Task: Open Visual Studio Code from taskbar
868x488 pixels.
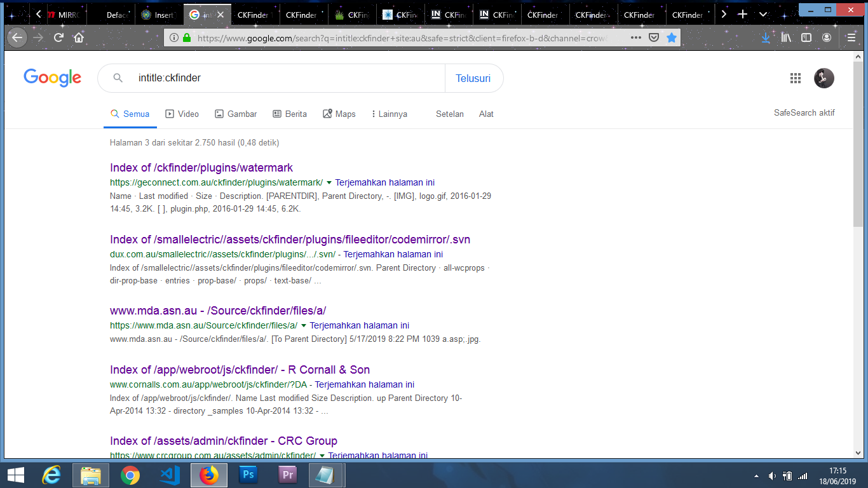Action: click(170, 475)
